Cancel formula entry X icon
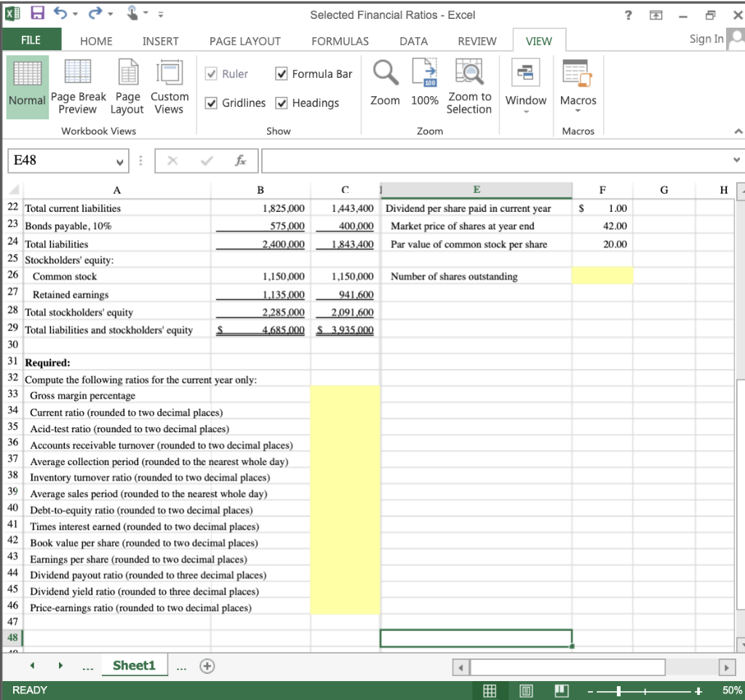The image size is (745, 700). point(172,161)
